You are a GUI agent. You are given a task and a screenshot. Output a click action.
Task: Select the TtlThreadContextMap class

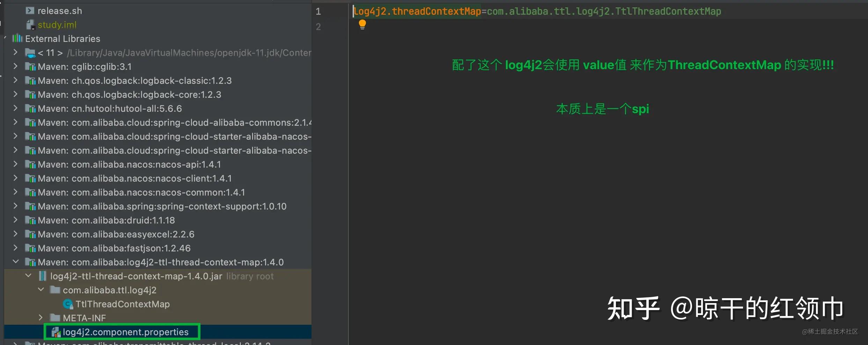pos(122,304)
